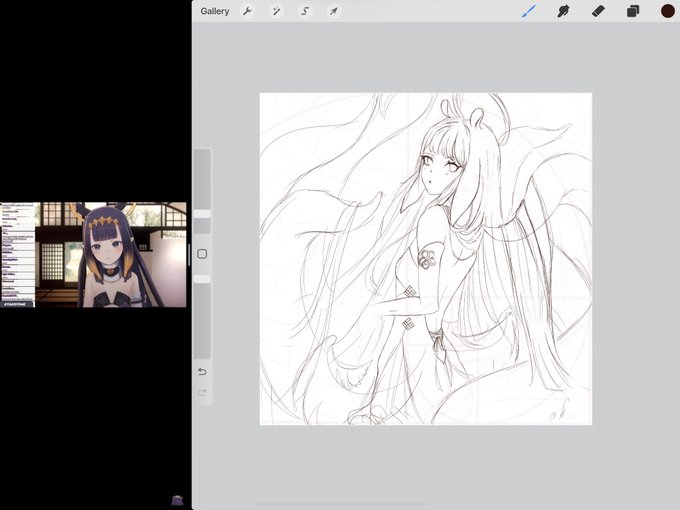
Task: Tap the split view divider handle
Action: coord(189,255)
